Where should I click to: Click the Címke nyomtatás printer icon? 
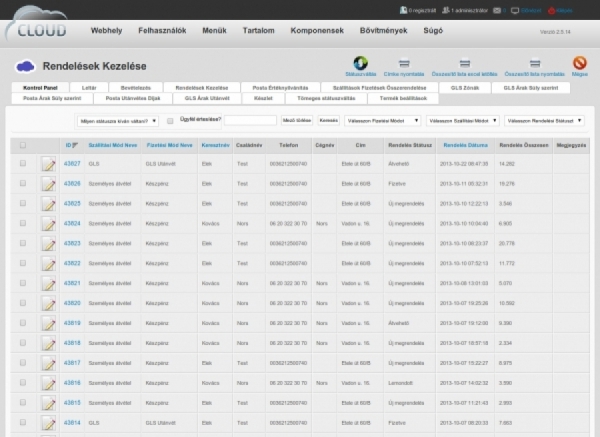(404, 63)
